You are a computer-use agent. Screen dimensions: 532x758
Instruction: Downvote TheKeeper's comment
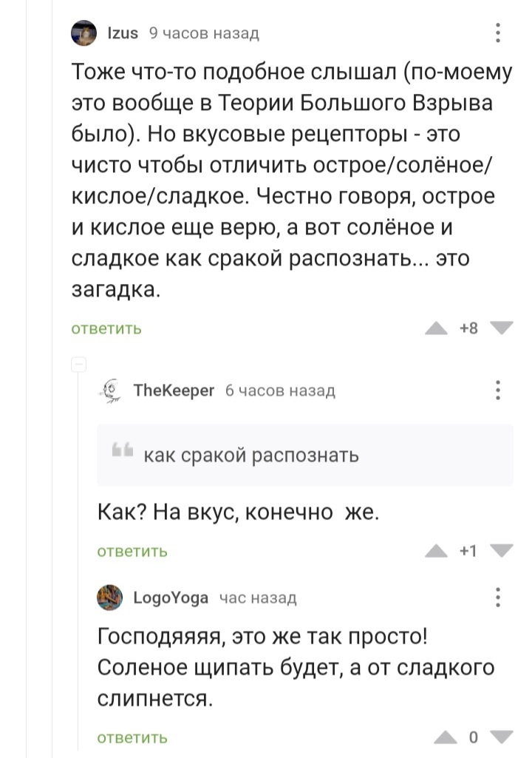[x=501, y=551]
